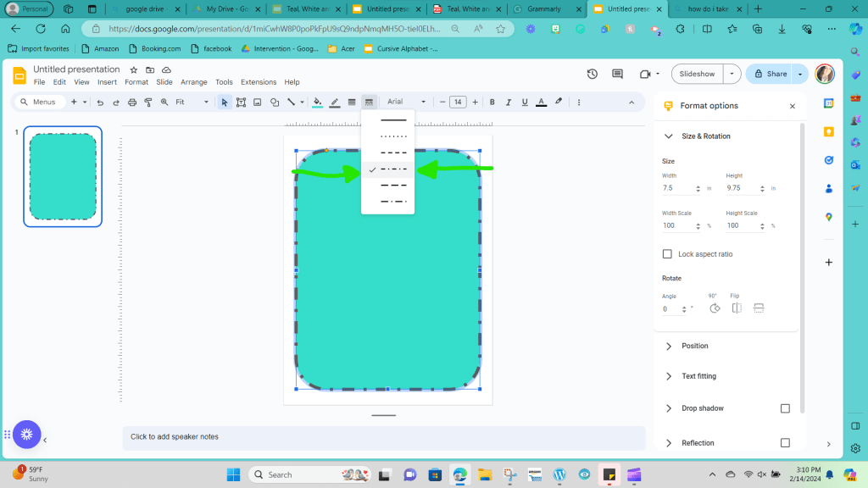Open the Border color pencil tool
Screen dimensions: 868x488
click(x=335, y=103)
